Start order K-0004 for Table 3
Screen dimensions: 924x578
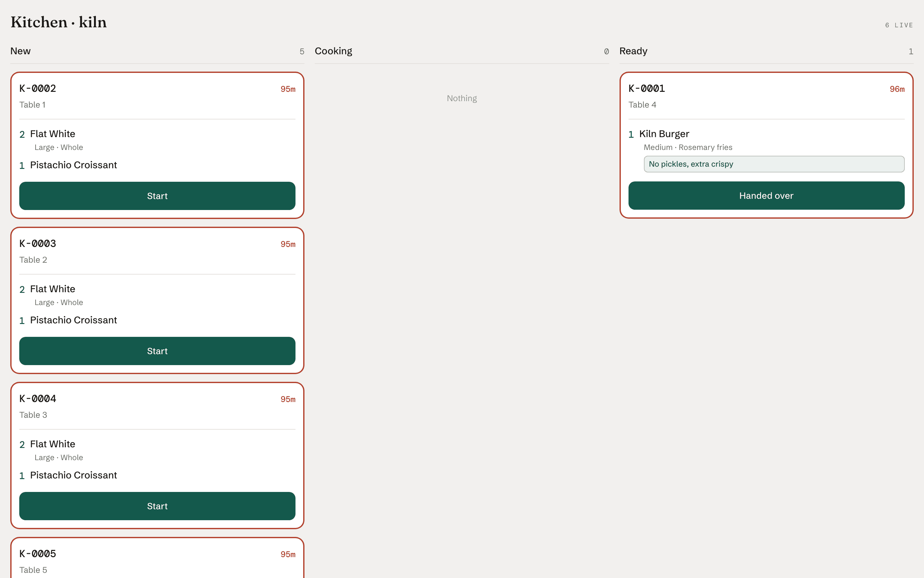(x=157, y=506)
